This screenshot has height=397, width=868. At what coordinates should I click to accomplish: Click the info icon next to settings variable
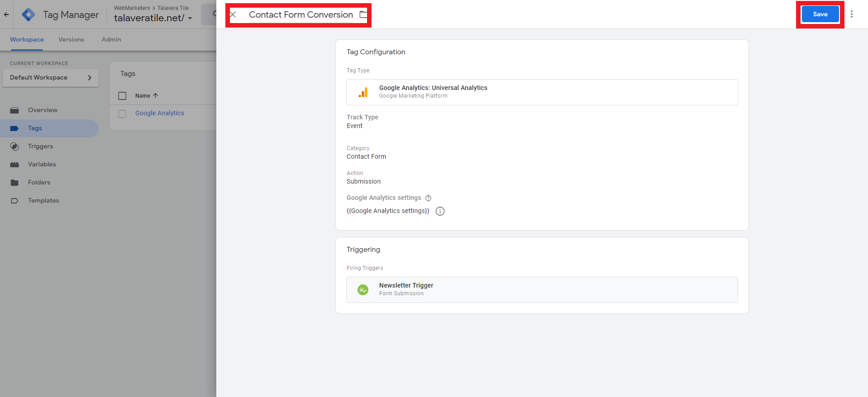pyautogui.click(x=440, y=211)
